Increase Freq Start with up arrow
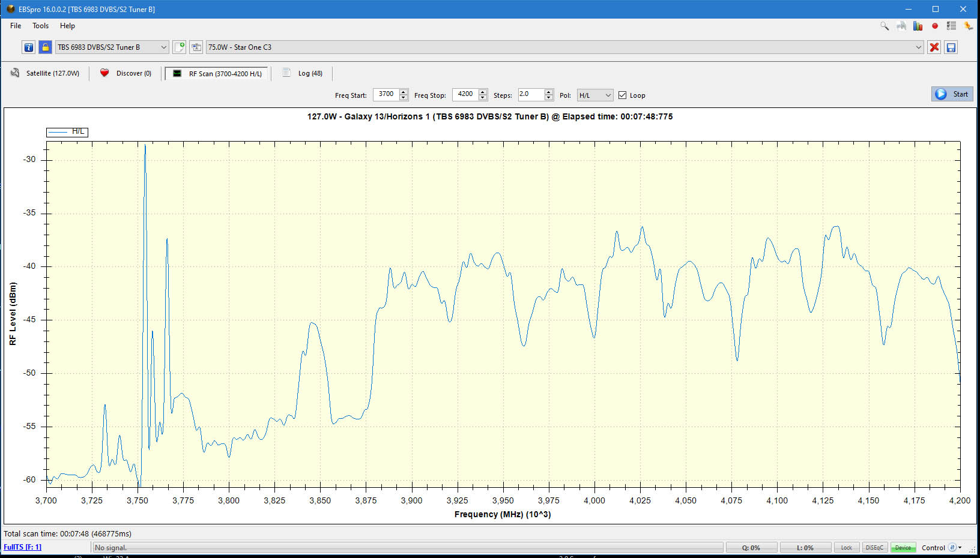980x558 pixels. click(x=404, y=92)
